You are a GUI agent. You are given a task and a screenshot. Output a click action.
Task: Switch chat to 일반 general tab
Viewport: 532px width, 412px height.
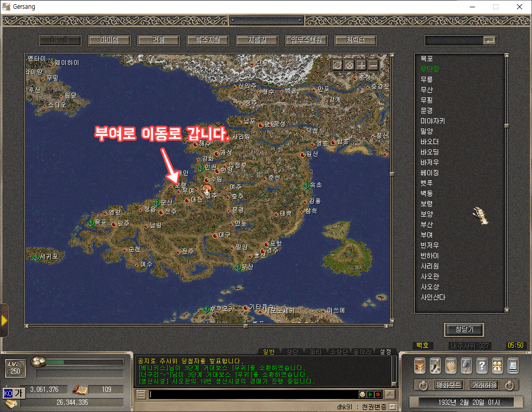[x=269, y=352]
